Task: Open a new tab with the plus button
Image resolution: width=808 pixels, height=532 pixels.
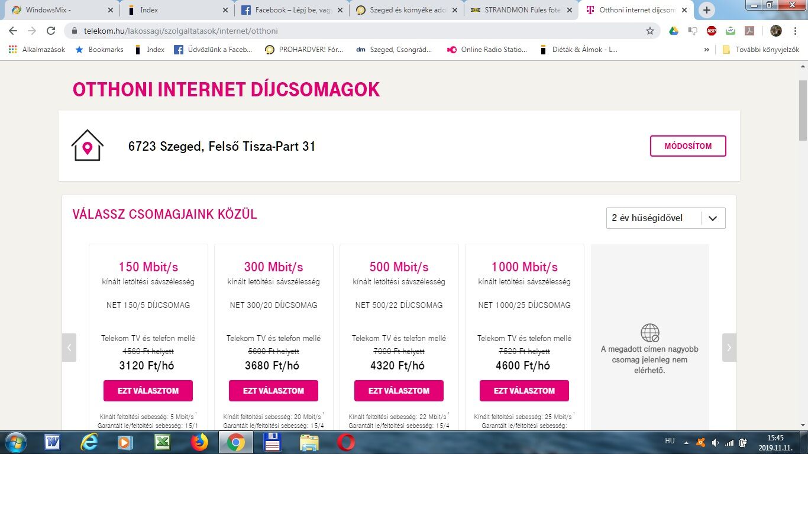Action: pos(707,10)
